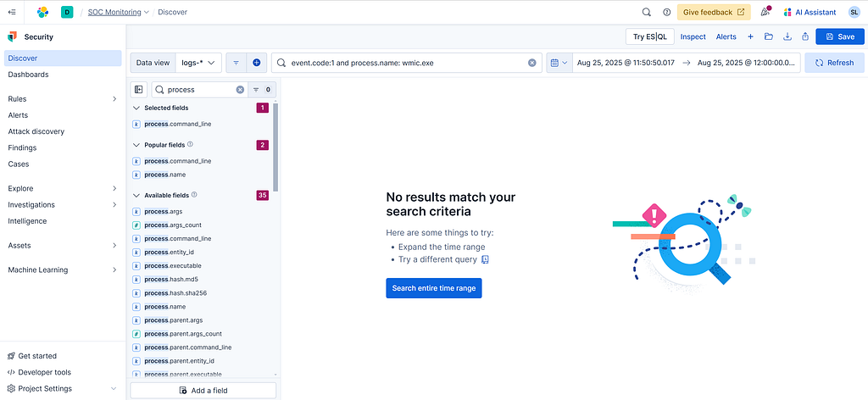Click the plus icon for new search

click(750, 36)
